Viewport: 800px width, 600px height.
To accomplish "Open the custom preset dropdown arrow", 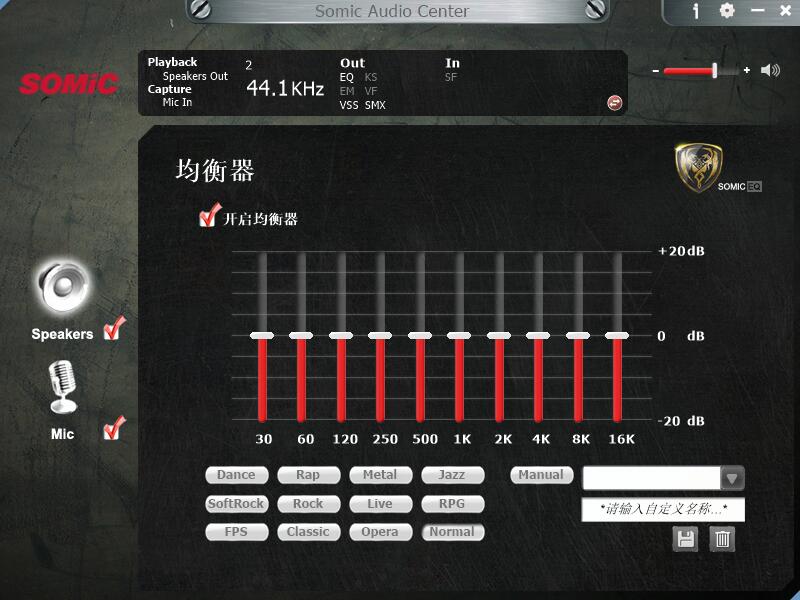I will pyautogui.click(x=732, y=479).
